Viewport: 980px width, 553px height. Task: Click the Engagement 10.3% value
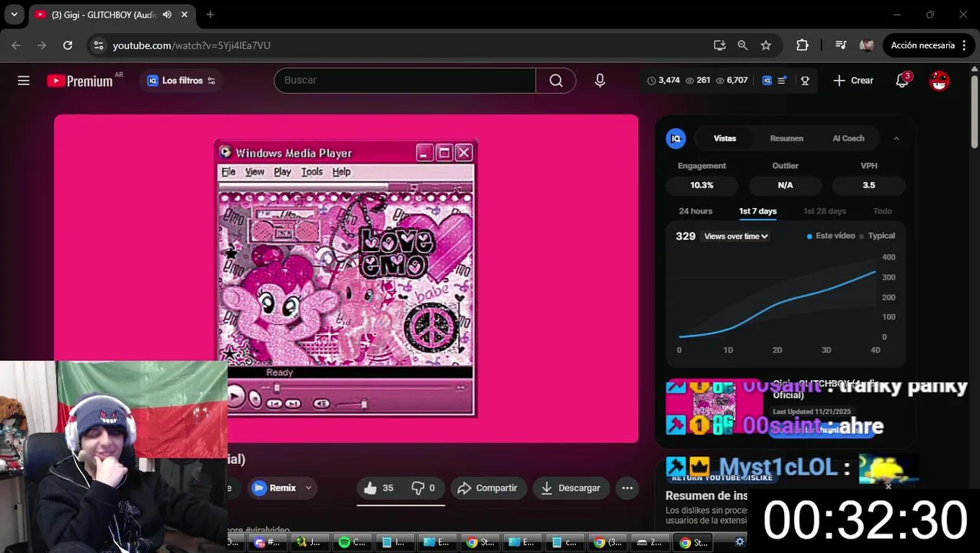702,185
